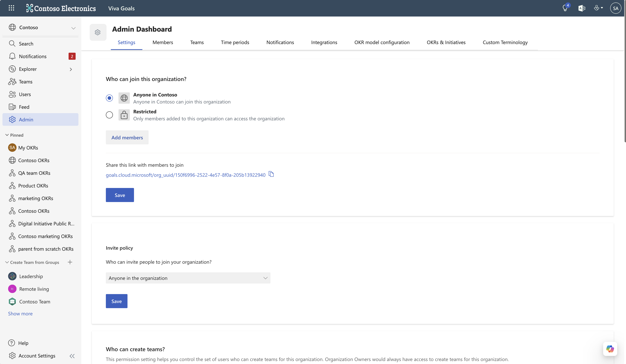Open the Teams sidebar item
The height and width of the screenshot is (364, 626).
point(40,82)
